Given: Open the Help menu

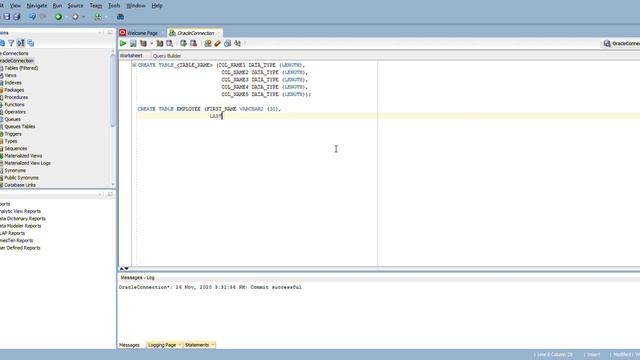Looking at the screenshot, I should (157, 6).
